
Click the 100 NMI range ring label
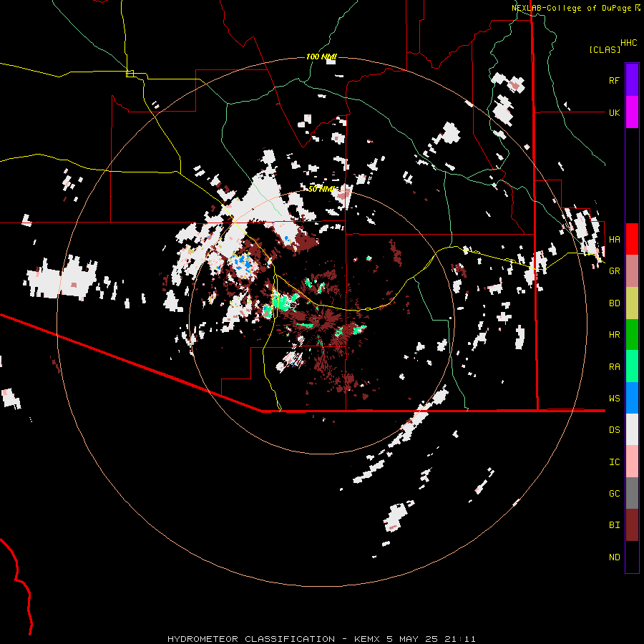pyautogui.click(x=321, y=57)
